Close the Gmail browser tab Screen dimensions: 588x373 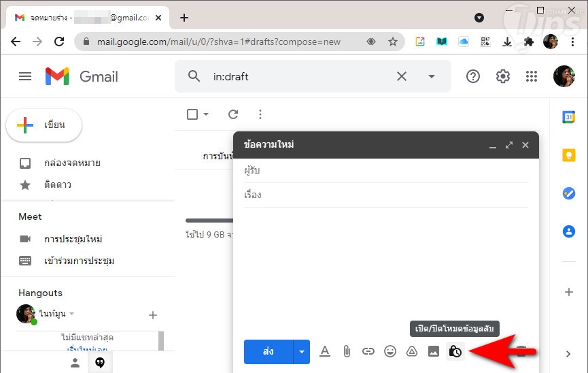click(x=158, y=18)
